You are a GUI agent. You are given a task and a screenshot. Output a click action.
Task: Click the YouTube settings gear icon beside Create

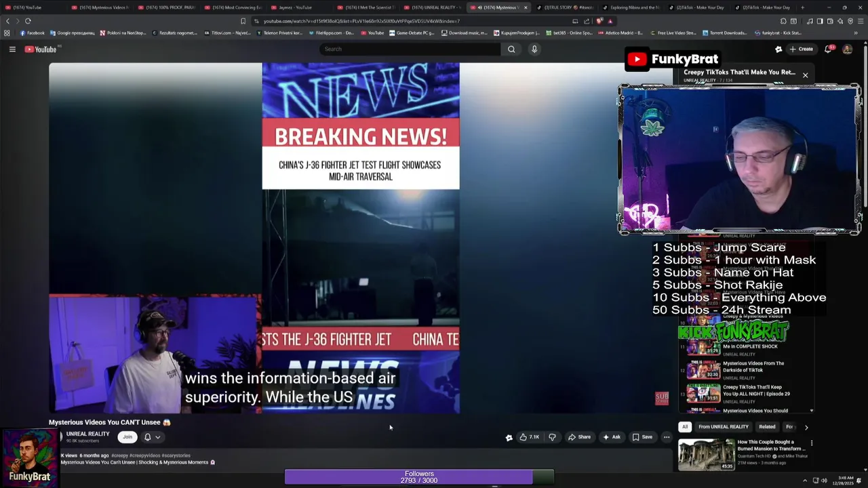[778, 49]
